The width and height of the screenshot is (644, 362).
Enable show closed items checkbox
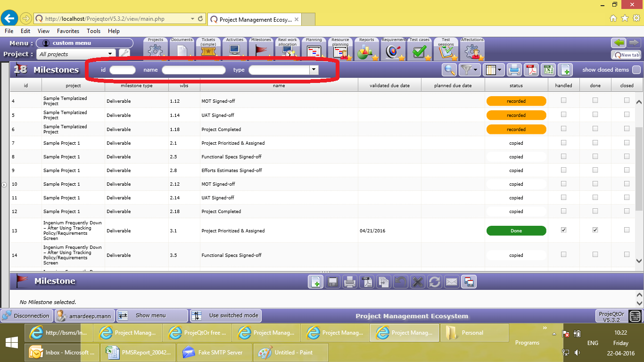tap(636, 70)
